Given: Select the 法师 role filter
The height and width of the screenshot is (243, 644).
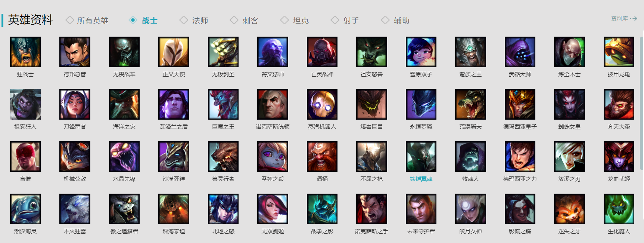Looking at the screenshot, I should pos(194,20).
